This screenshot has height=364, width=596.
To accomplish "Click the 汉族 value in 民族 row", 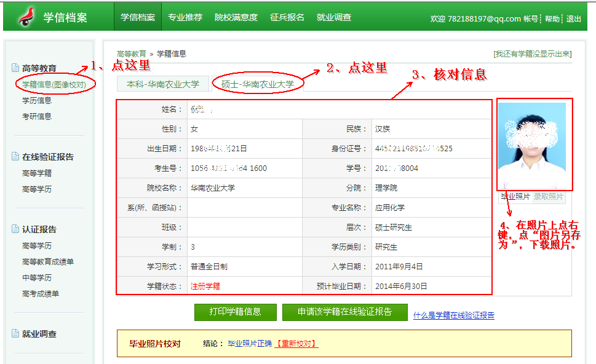I will 383,129.
